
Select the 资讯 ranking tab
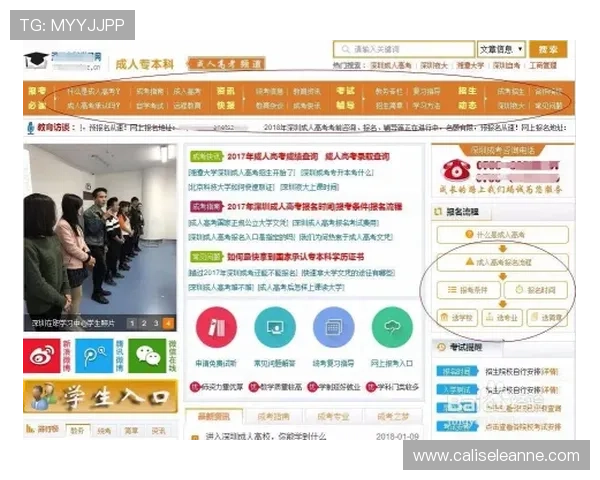[x=158, y=431]
